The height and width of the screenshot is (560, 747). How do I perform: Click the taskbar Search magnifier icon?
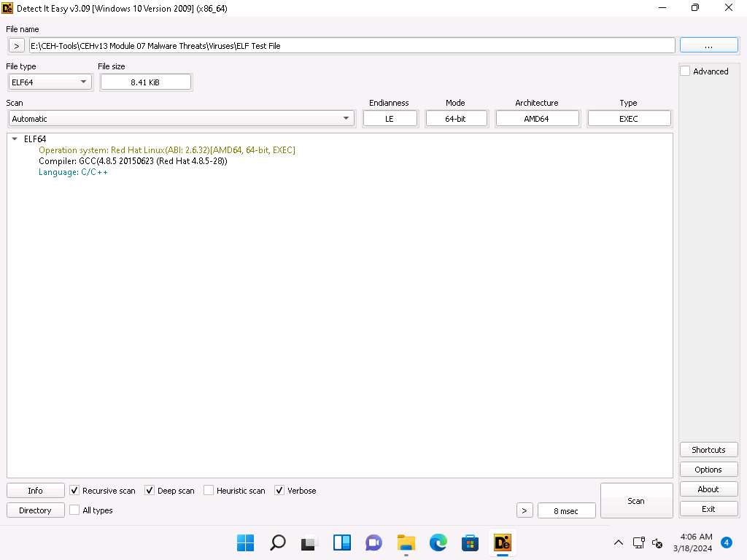pos(278,542)
